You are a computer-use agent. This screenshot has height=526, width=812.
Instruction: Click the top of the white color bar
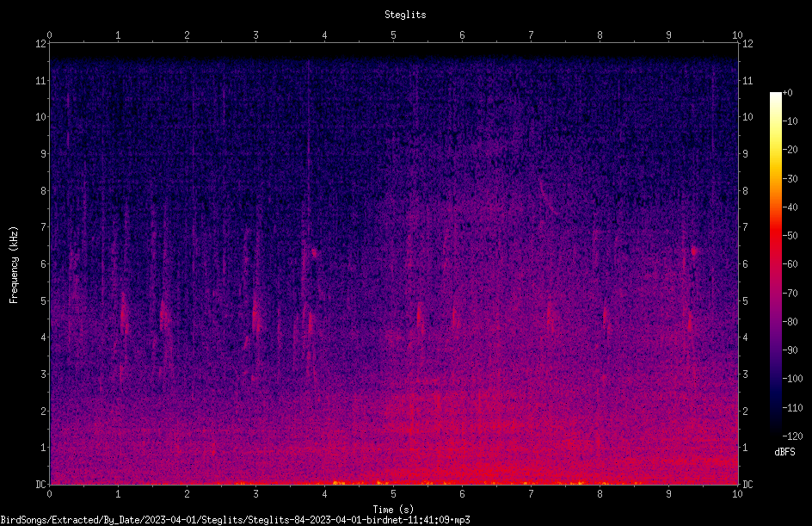(x=775, y=95)
